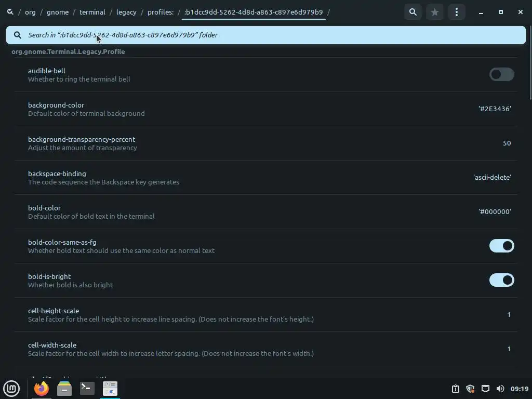Click the '#2E3436' value

pyautogui.click(x=495, y=109)
